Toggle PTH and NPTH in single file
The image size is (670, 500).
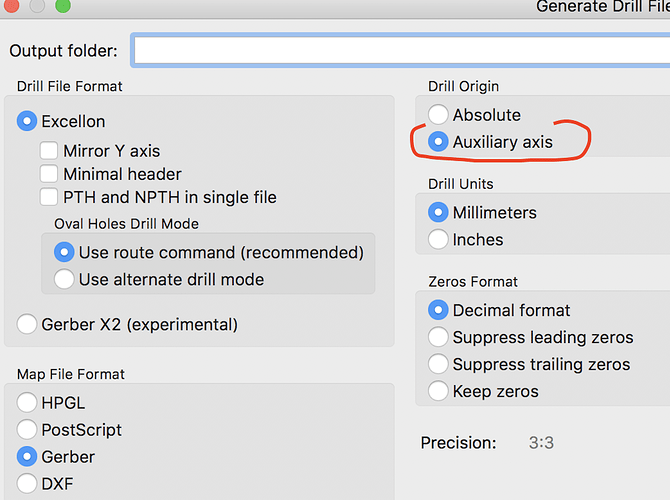49,197
